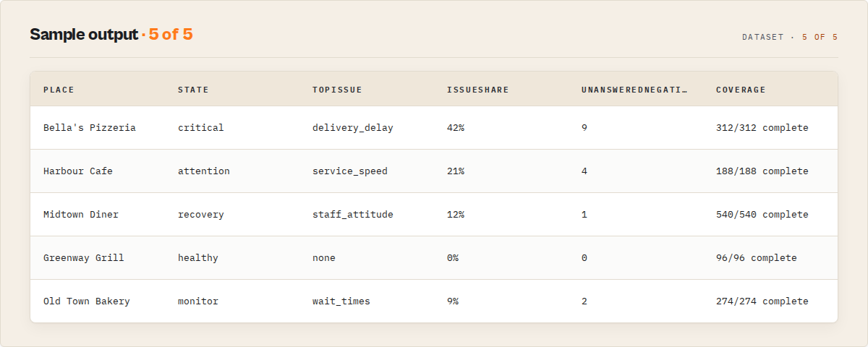
Task: Select the 96/96 complete coverage value
Action: click(x=757, y=258)
